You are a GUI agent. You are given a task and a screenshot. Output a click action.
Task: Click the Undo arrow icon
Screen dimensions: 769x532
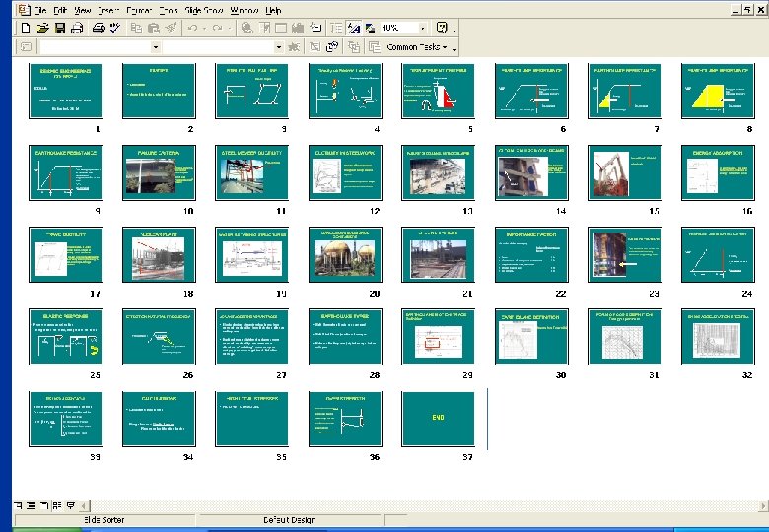tap(193, 29)
